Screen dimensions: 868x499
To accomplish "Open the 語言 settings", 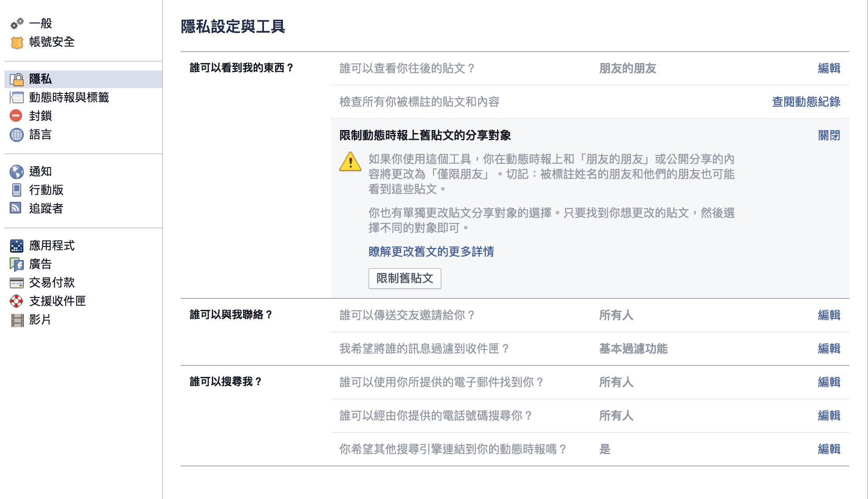I will (x=41, y=134).
